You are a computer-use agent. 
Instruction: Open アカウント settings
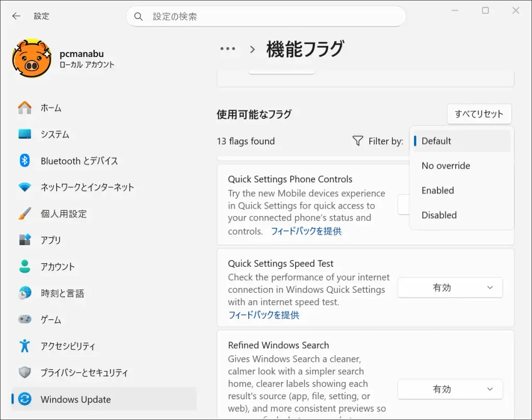pyautogui.click(x=104, y=266)
